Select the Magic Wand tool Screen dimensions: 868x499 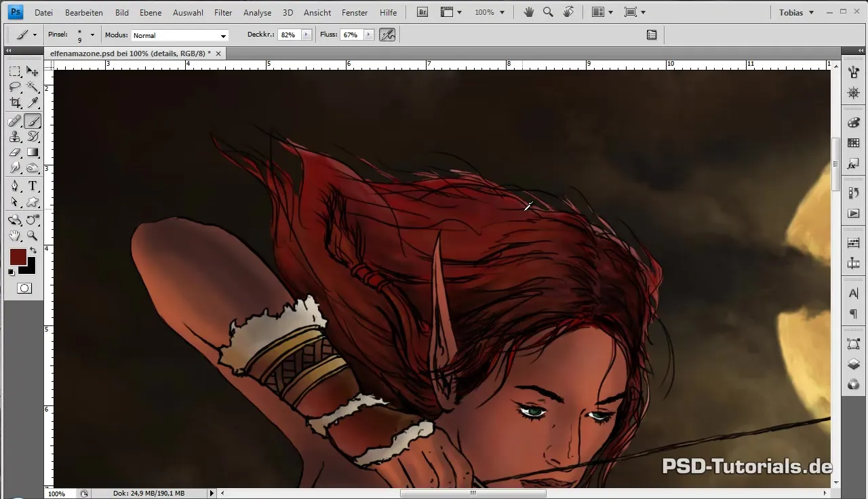(33, 87)
